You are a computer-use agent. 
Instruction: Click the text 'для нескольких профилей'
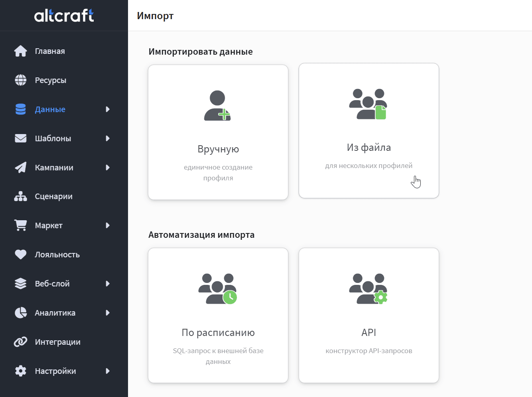tap(369, 166)
